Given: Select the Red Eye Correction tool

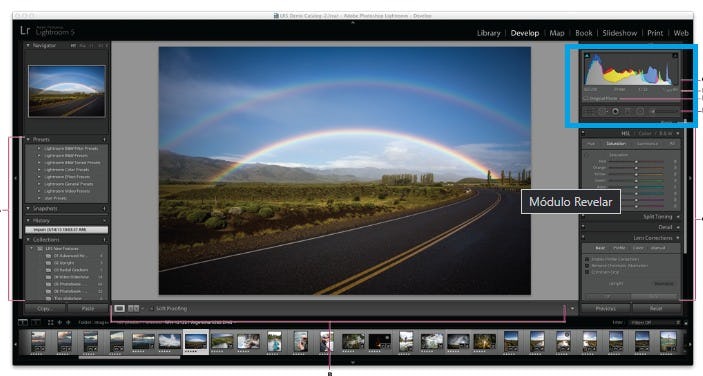Looking at the screenshot, I should click(615, 111).
